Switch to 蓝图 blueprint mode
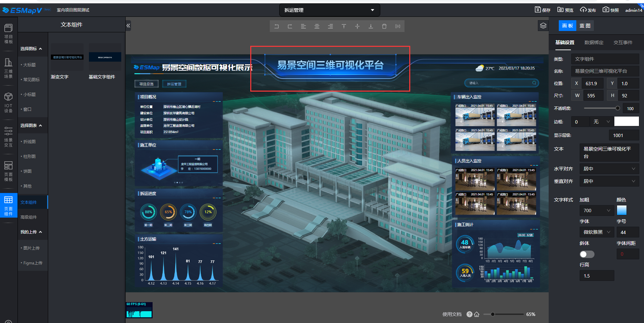This screenshot has width=644, height=323. pyautogui.click(x=585, y=26)
